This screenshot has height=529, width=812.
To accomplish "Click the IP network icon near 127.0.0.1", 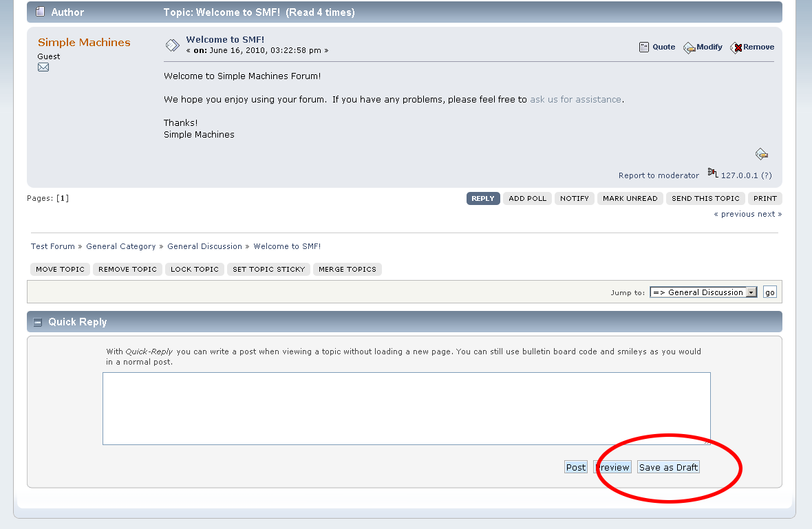I will click(713, 173).
